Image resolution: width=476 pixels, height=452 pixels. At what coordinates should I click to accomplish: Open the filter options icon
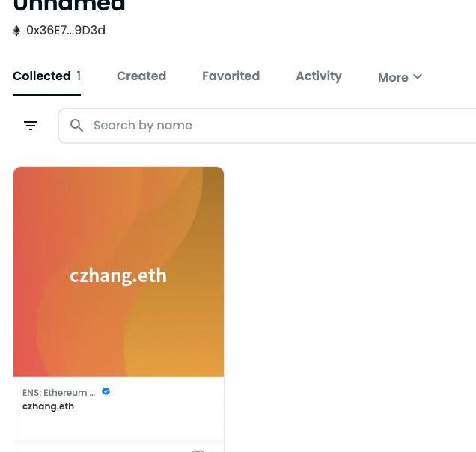tap(31, 126)
